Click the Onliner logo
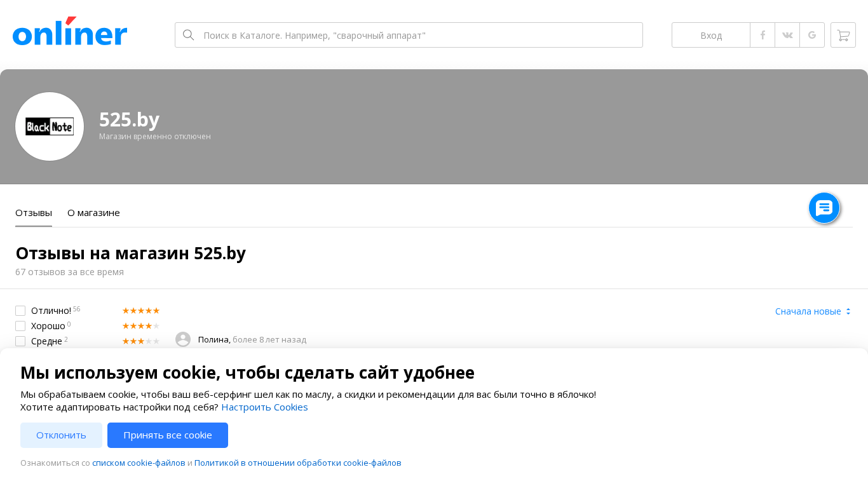Image resolution: width=868 pixels, height=488 pixels. click(70, 31)
